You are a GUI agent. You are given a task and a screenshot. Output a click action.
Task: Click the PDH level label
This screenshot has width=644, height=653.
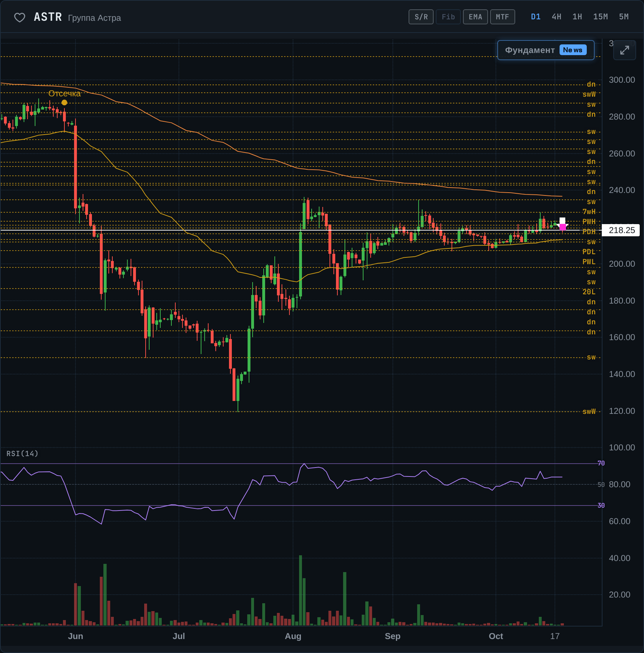click(x=589, y=232)
